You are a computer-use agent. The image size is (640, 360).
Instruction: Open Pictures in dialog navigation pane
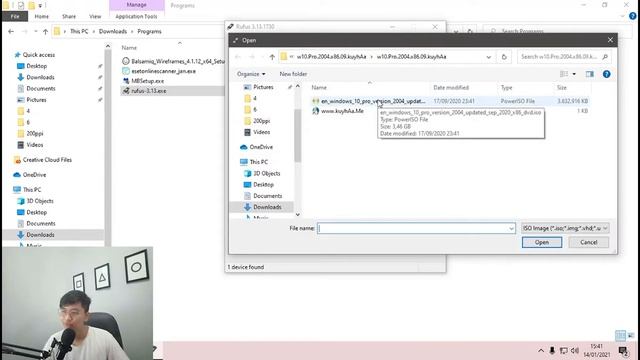(263, 87)
